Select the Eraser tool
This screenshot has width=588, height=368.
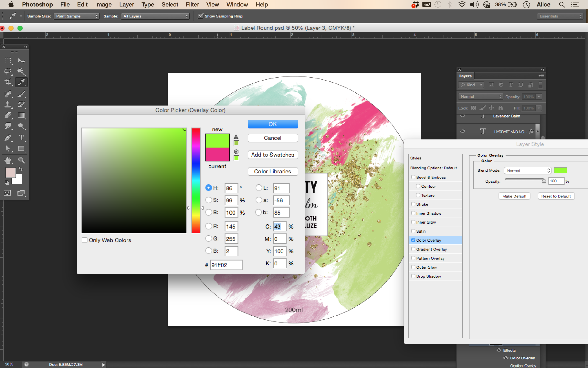[x=8, y=115]
